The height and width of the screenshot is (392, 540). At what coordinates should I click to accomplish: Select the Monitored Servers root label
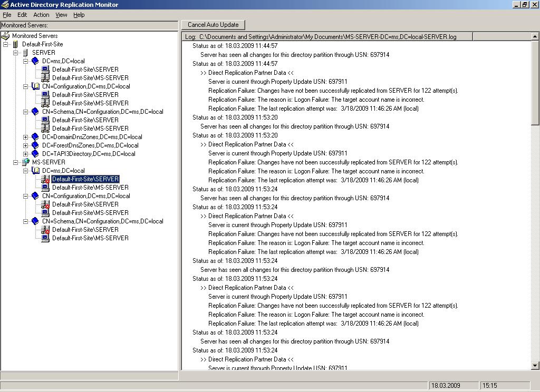tap(35, 36)
